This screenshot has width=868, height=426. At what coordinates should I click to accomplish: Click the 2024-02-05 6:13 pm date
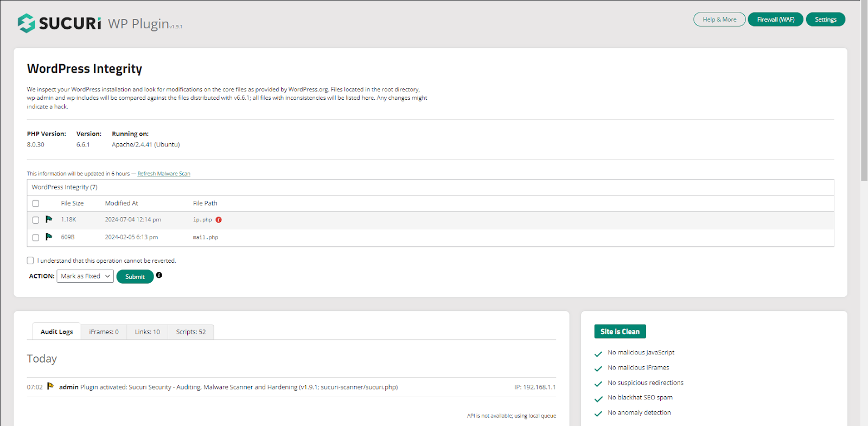[131, 237]
